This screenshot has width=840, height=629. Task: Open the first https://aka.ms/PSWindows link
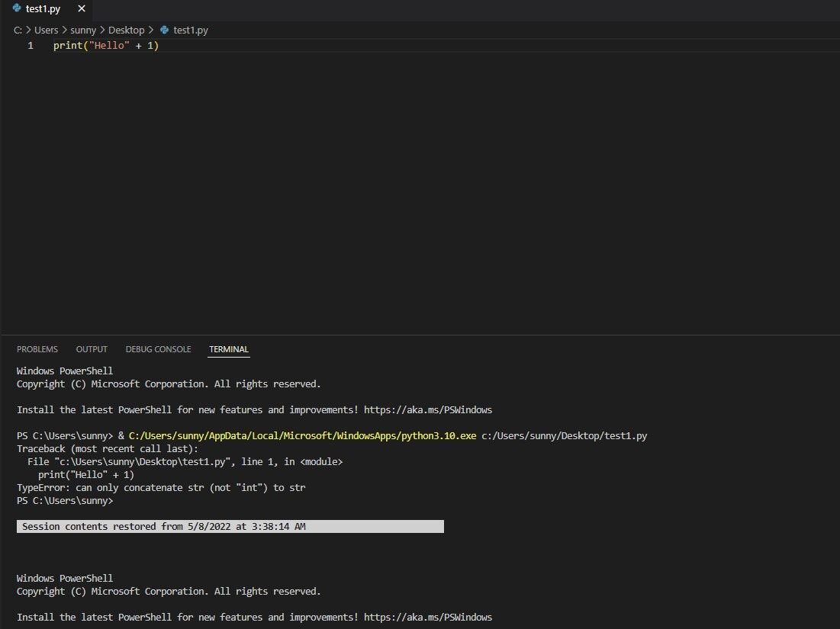[427, 410]
